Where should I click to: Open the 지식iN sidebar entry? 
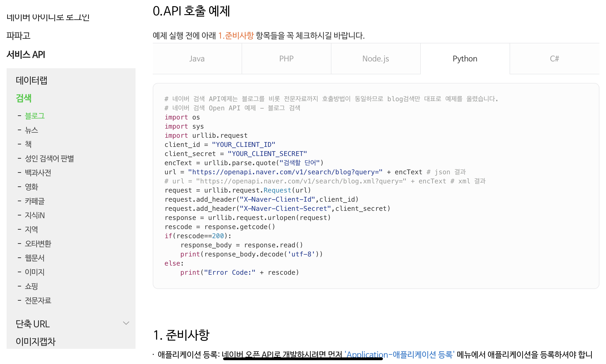[x=35, y=215]
